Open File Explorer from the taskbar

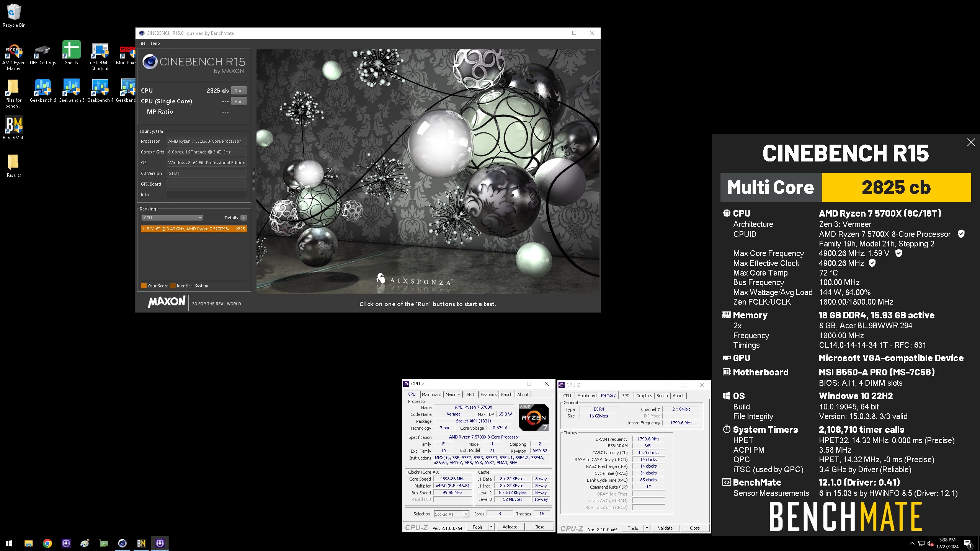click(x=28, y=543)
